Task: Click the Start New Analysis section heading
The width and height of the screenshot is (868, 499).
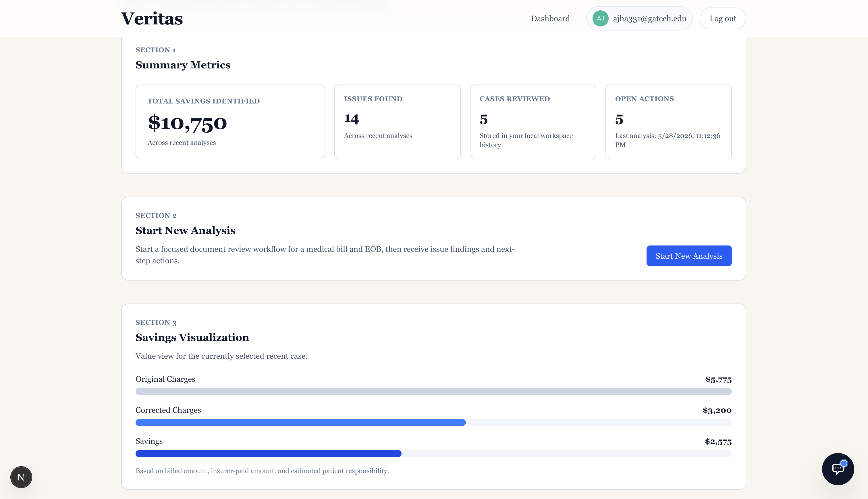Action: coord(185,230)
